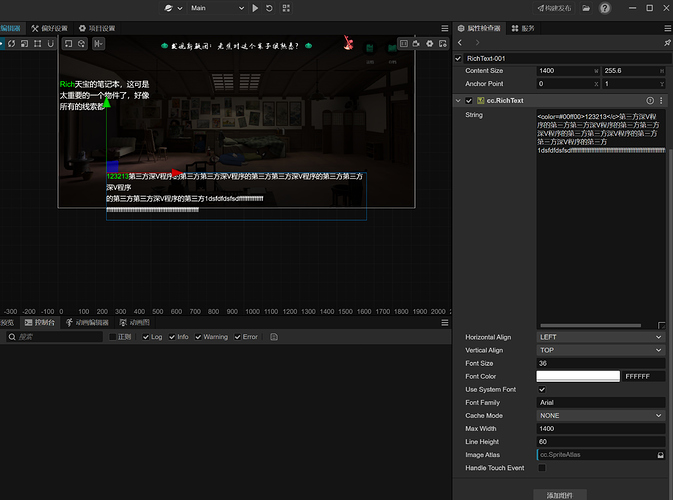
Task: Switch to the 服务 tab
Action: [x=523, y=28]
